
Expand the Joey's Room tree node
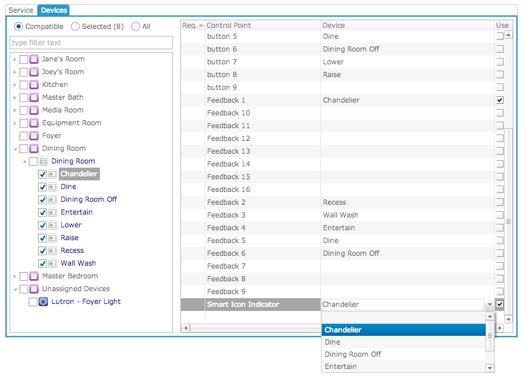(x=14, y=72)
